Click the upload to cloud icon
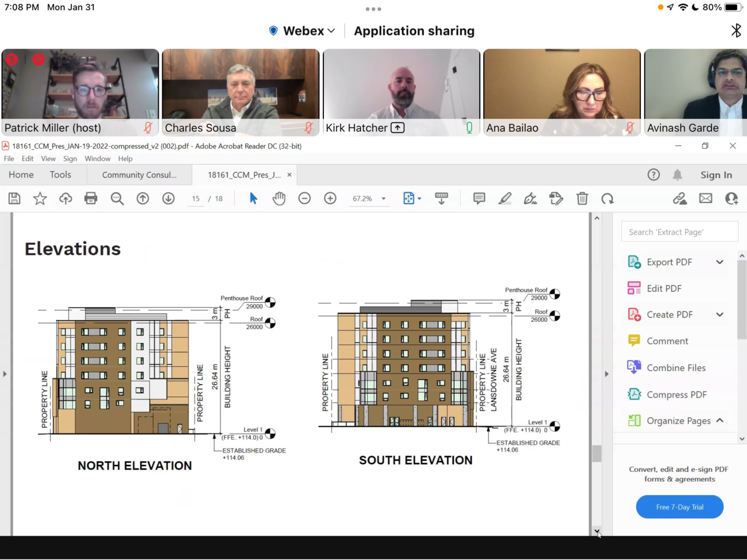The width and height of the screenshot is (747, 560). (x=65, y=199)
